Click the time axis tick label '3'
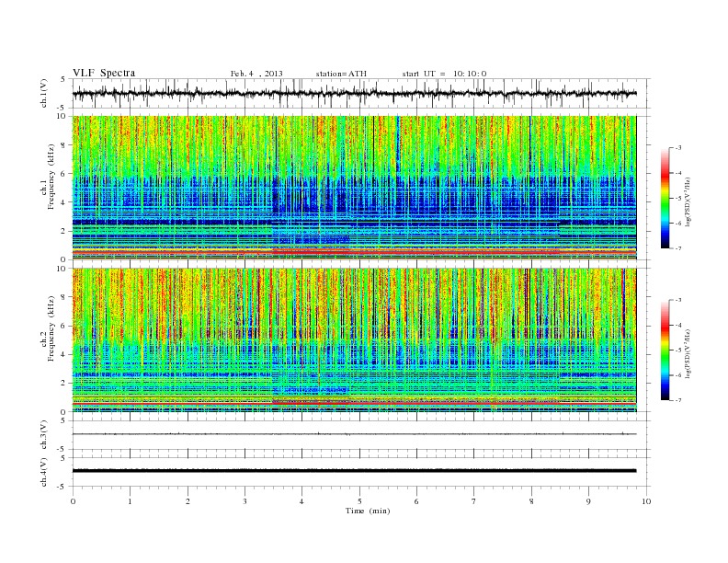 245,501
